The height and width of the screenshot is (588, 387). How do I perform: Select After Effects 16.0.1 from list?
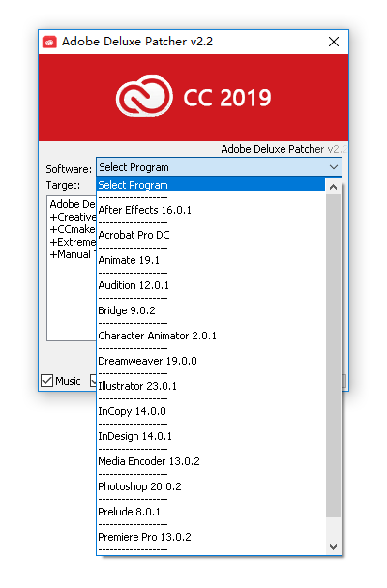point(211,210)
